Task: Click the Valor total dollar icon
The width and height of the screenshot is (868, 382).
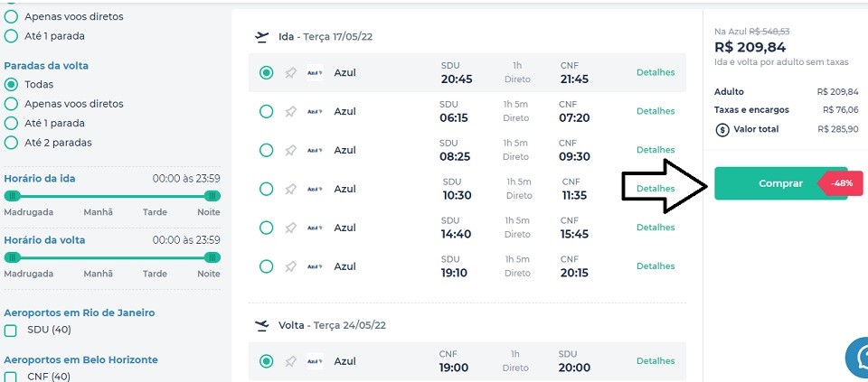Action: point(722,129)
